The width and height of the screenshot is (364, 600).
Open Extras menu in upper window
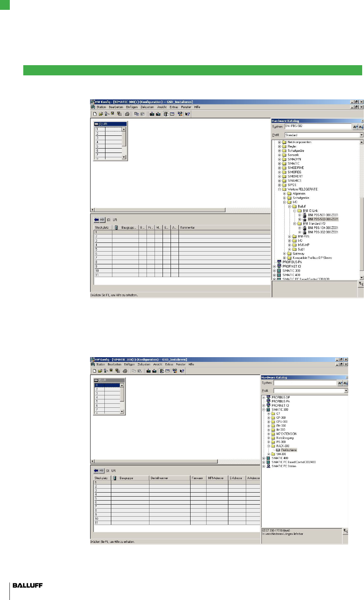(174, 107)
